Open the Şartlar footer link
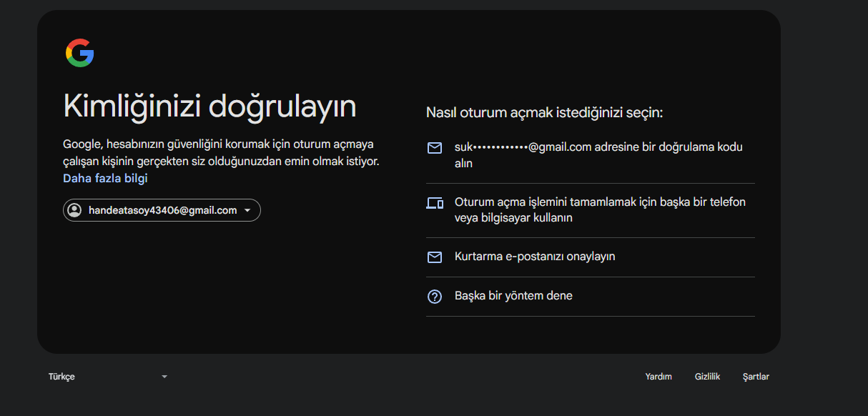 [x=756, y=377]
